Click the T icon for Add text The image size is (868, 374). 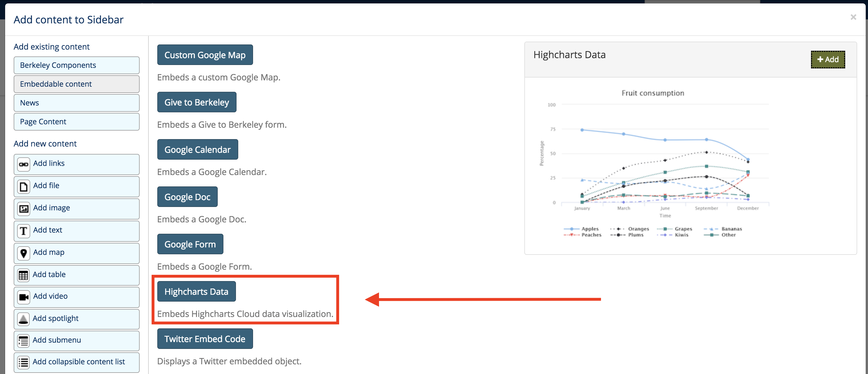pos(24,231)
